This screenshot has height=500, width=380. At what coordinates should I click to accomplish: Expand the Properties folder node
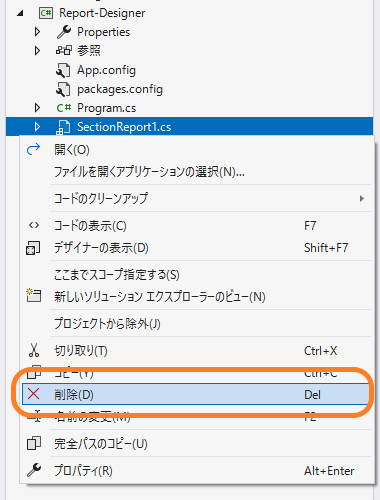[x=37, y=32]
